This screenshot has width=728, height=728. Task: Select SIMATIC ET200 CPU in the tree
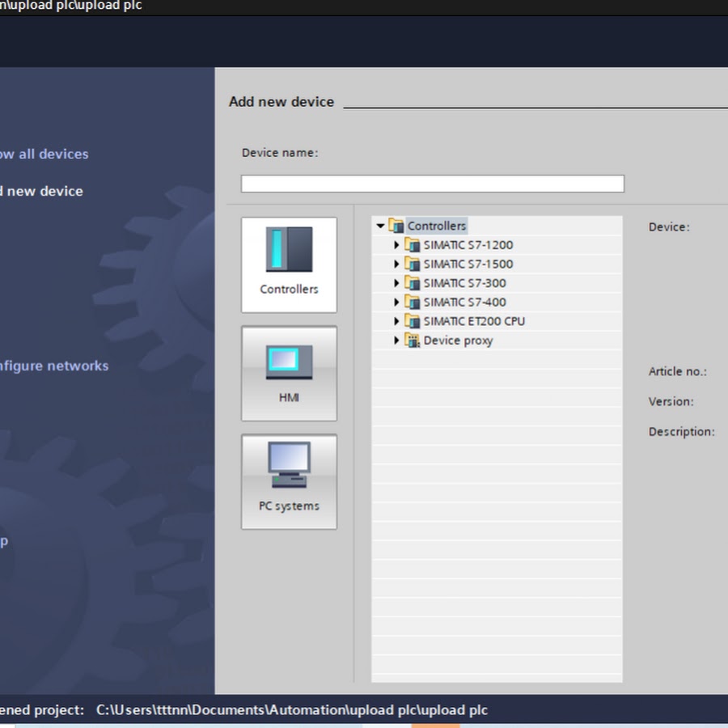474,321
